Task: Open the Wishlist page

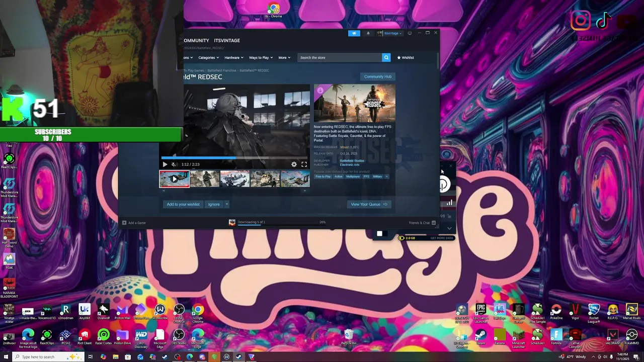Action: click(406, 57)
